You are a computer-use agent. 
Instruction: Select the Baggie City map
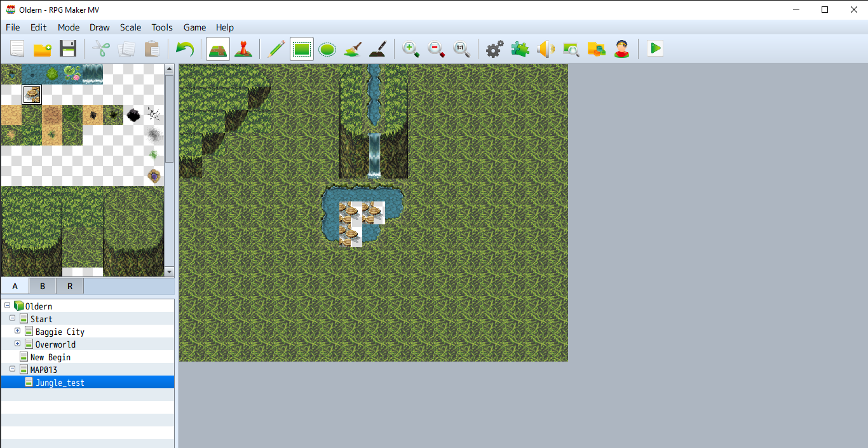(60, 332)
